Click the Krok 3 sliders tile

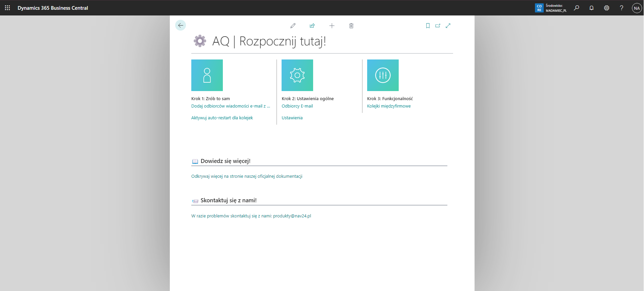click(x=383, y=75)
